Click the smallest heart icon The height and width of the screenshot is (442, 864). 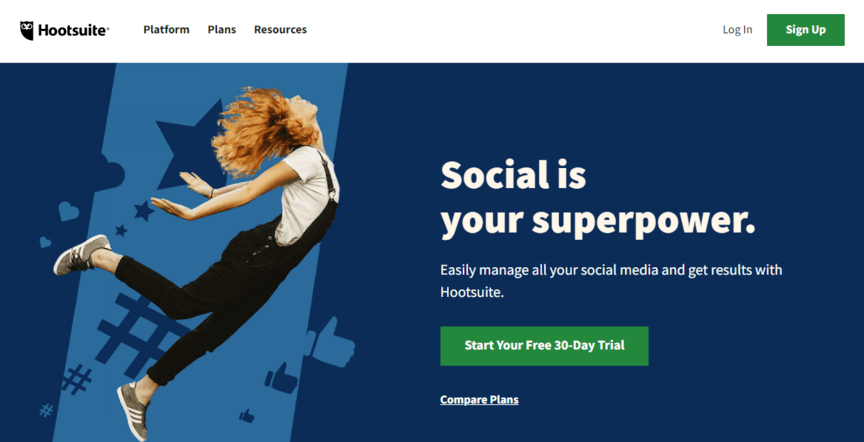pos(45,241)
